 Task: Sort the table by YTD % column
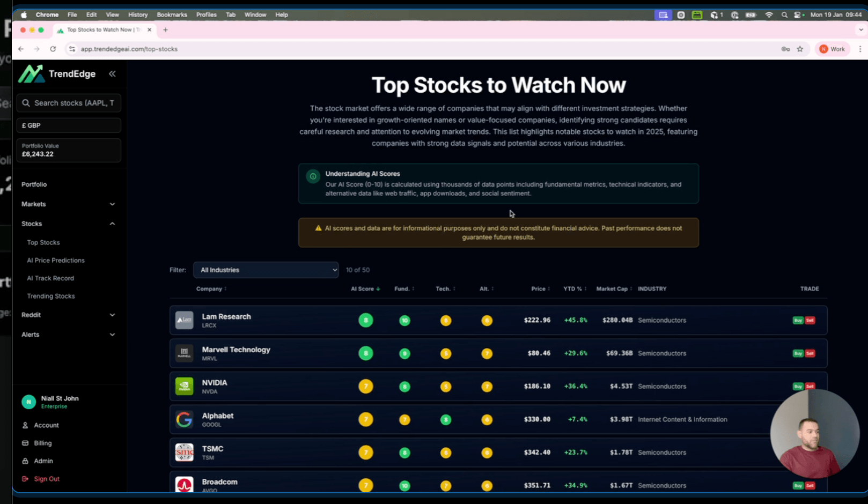pos(575,289)
